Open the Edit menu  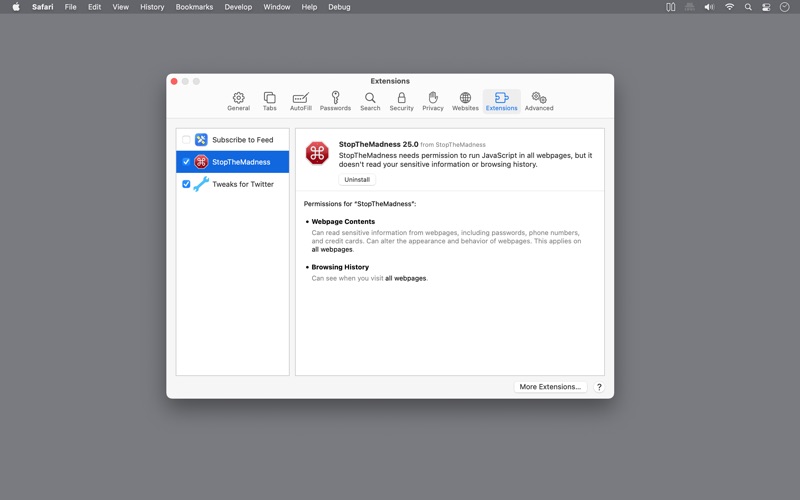tap(94, 7)
